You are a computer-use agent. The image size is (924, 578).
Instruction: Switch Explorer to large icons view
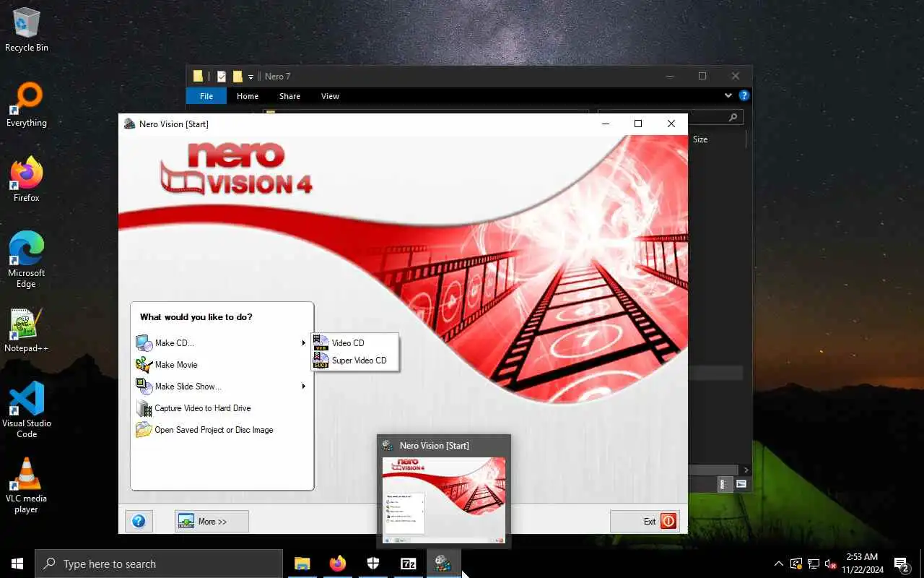741,484
